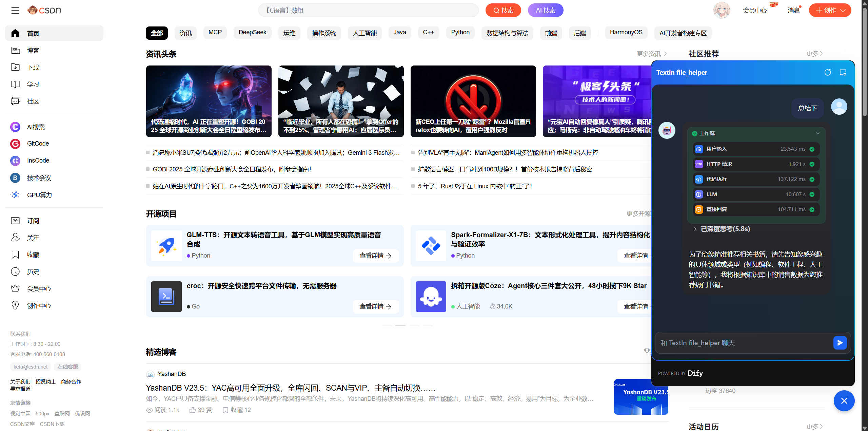
Task: Click the user avatar in header
Action: pos(721,10)
